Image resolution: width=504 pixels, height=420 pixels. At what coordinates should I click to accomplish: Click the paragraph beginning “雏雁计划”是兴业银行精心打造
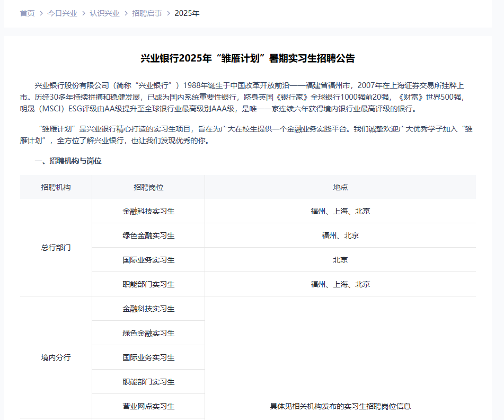246,135
